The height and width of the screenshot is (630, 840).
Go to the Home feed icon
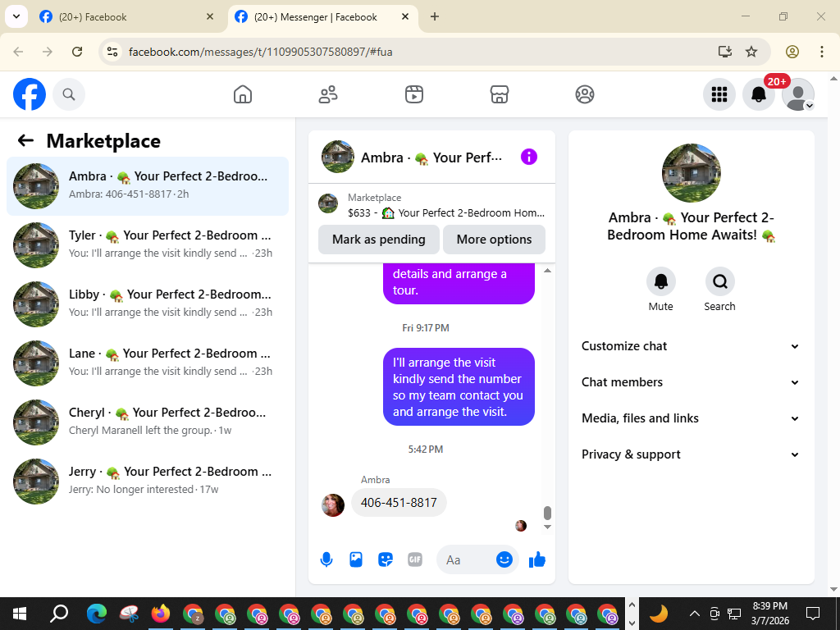(243, 94)
